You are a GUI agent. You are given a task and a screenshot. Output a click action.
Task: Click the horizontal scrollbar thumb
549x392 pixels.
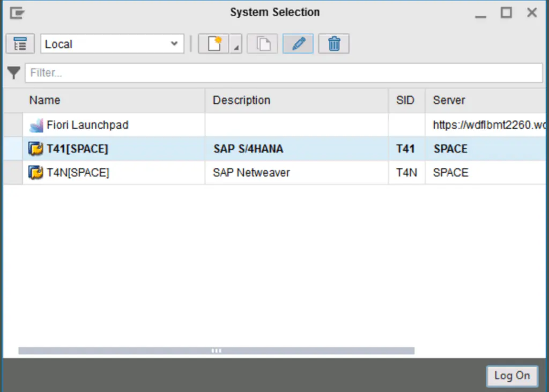pos(217,351)
